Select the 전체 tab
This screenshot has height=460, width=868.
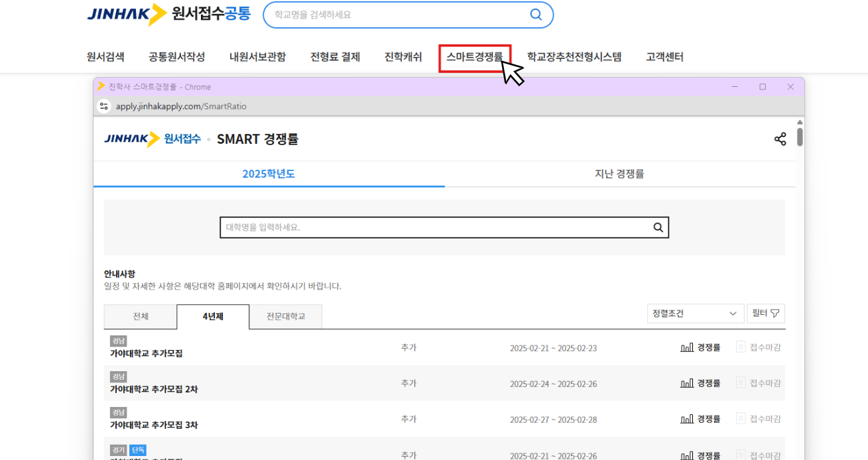[141, 316]
